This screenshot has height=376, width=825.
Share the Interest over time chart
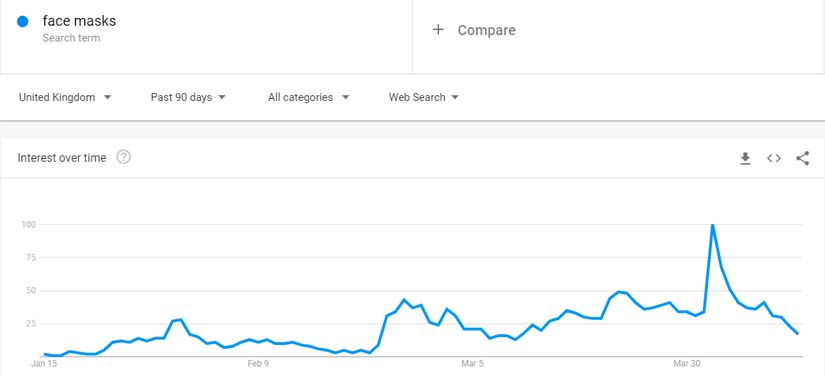pos(802,158)
